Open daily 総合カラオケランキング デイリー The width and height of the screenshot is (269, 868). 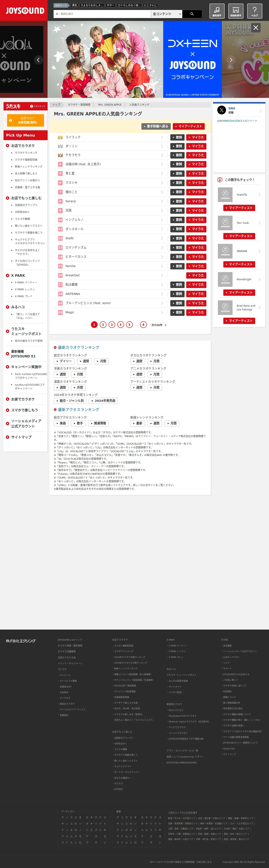(64, 361)
